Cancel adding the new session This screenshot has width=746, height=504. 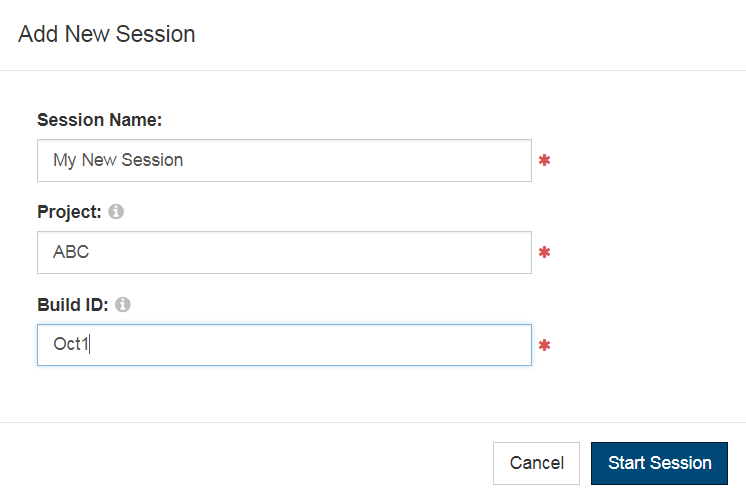(x=536, y=463)
